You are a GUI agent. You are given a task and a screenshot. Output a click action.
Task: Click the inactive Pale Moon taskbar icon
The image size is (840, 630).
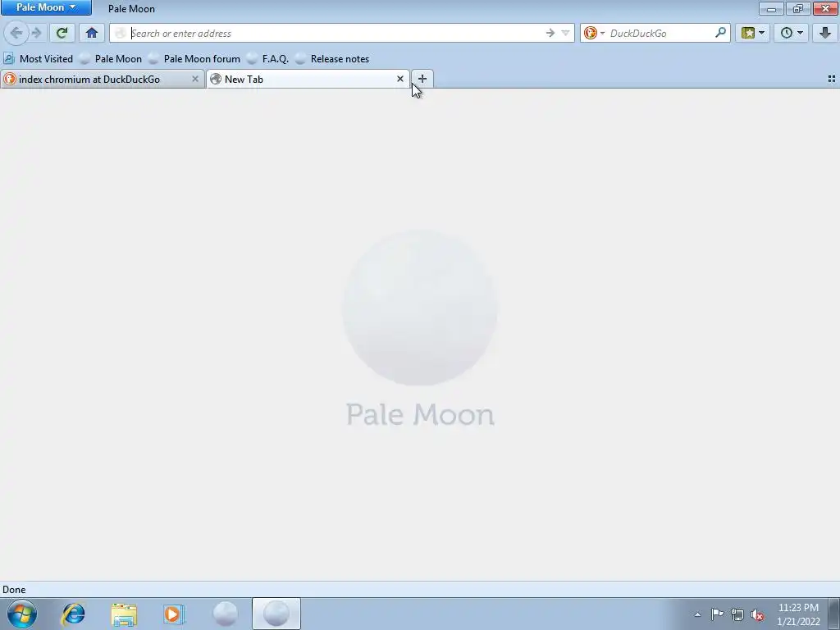coord(225,614)
